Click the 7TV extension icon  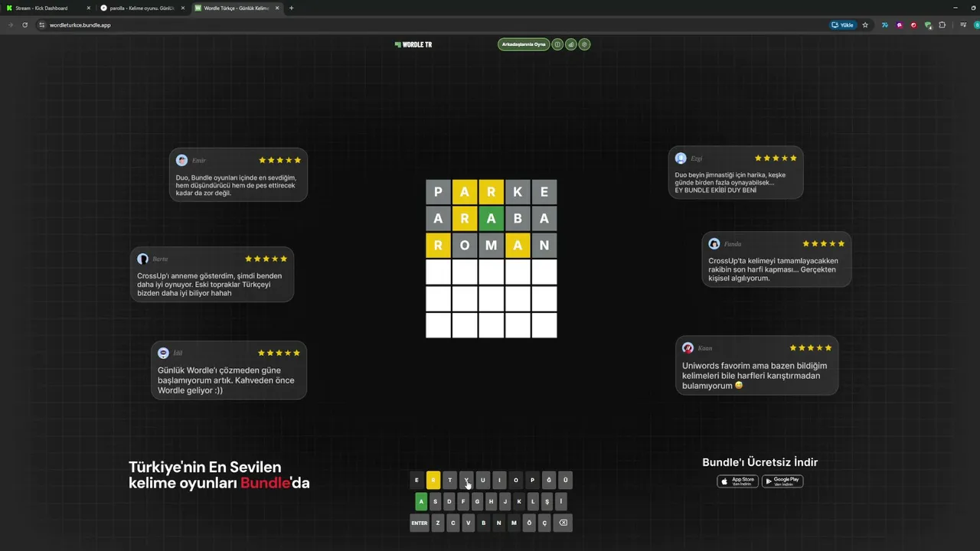click(x=885, y=25)
